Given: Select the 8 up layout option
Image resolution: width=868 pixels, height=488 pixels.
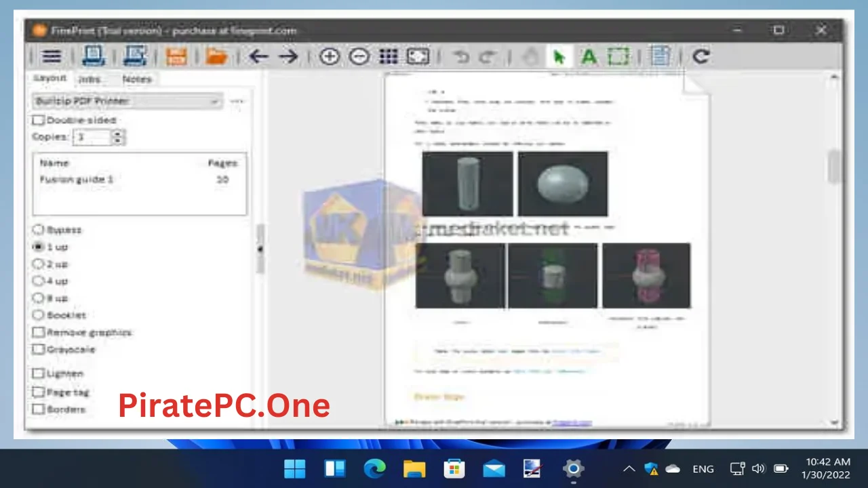Looking at the screenshot, I should click(39, 298).
